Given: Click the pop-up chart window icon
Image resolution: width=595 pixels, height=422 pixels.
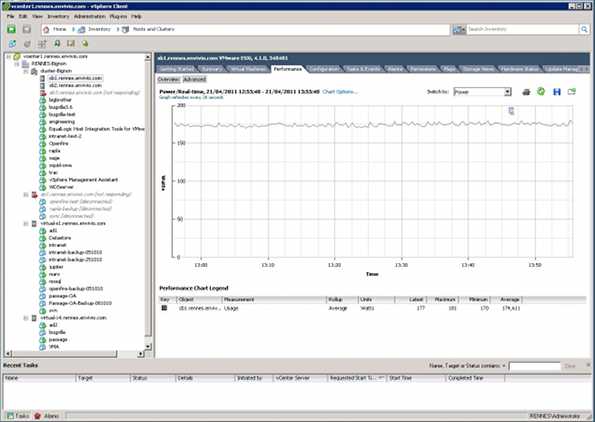Looking at the screenshot, I should (571, 91).
